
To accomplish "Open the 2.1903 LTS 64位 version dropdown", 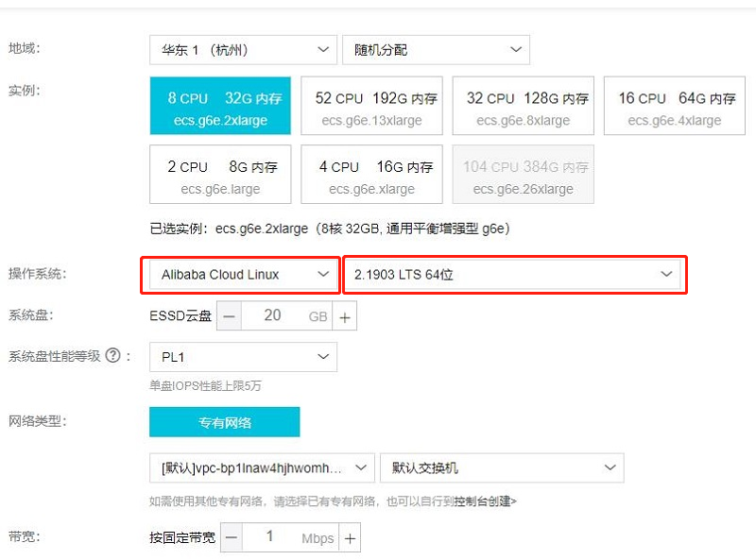I will tap(512, 275).
